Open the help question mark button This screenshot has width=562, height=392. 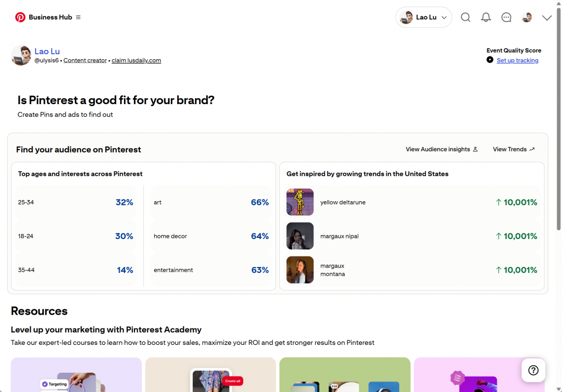pyautogui.click(x=533, y=370)
